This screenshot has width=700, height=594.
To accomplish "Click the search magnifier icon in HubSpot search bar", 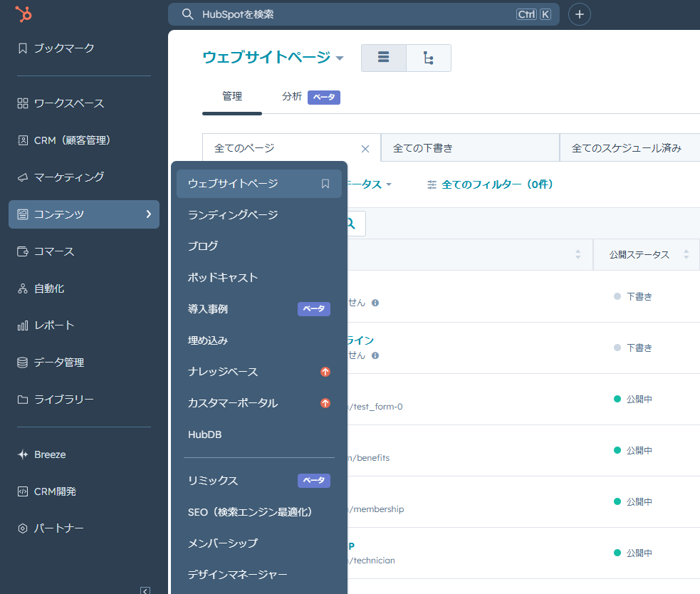I will click(x=187, y=14).
